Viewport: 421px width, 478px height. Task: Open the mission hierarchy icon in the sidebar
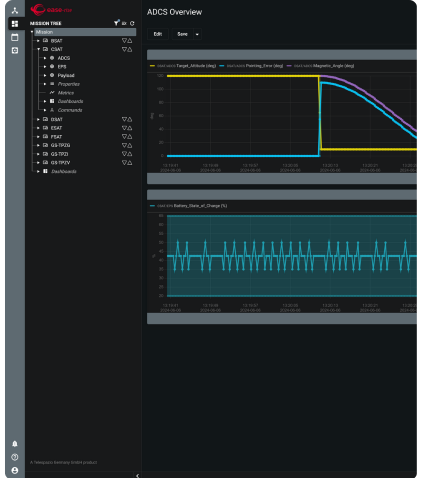pyautogui.click(x=15, y=10)
